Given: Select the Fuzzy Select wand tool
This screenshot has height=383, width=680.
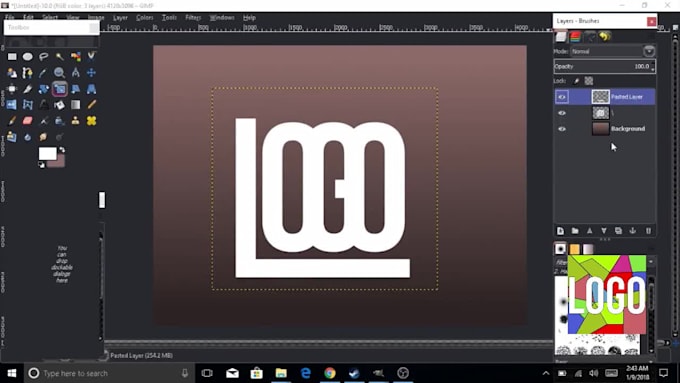Looking at the screenshot, I should click(x=59, y=56).
